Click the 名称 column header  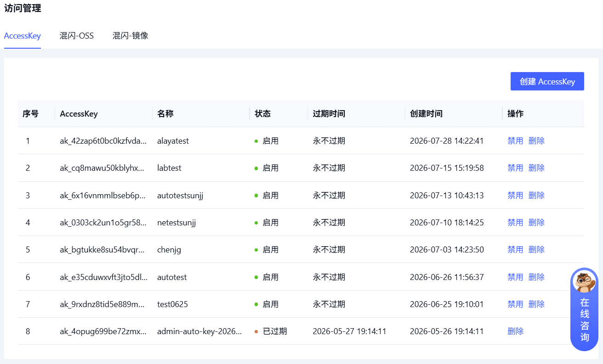[165, 114]
